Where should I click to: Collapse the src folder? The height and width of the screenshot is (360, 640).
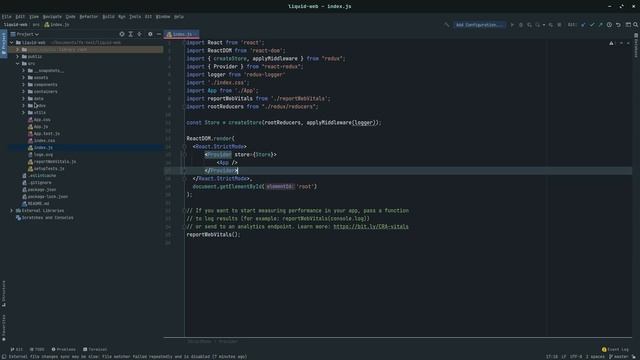tap(18, 64)
